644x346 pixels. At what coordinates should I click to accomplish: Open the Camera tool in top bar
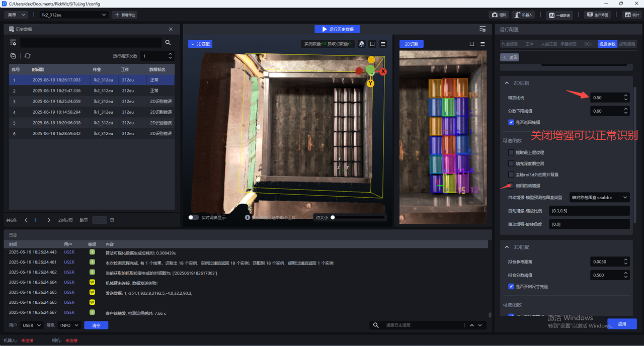click(x=500, y=15)
